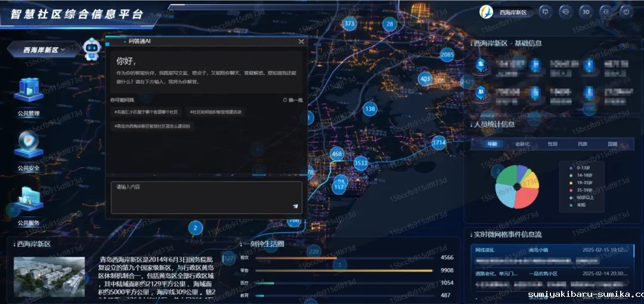
Task: Click the bird logo beside 西海岸新区
Action: point(487,12)
